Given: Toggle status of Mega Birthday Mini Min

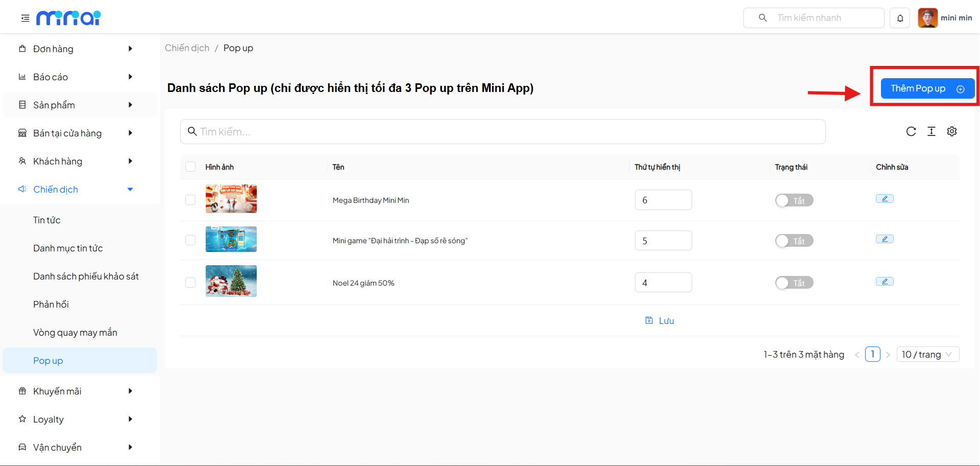Looking at the screenshot, I should (x=794, y=200).
